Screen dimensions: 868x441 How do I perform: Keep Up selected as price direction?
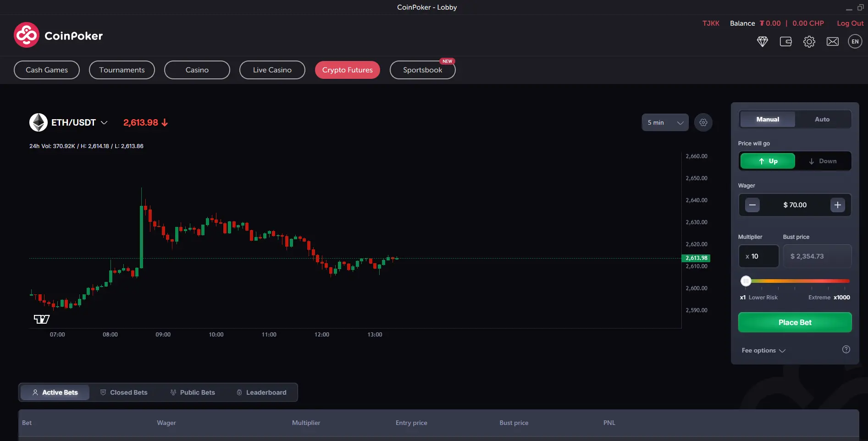767,161
